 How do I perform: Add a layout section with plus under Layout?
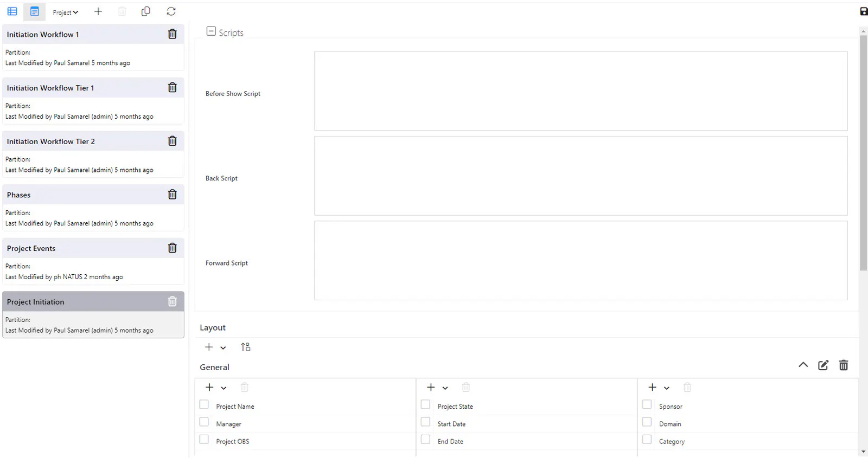pyautogui.click(x=209, y=347)
